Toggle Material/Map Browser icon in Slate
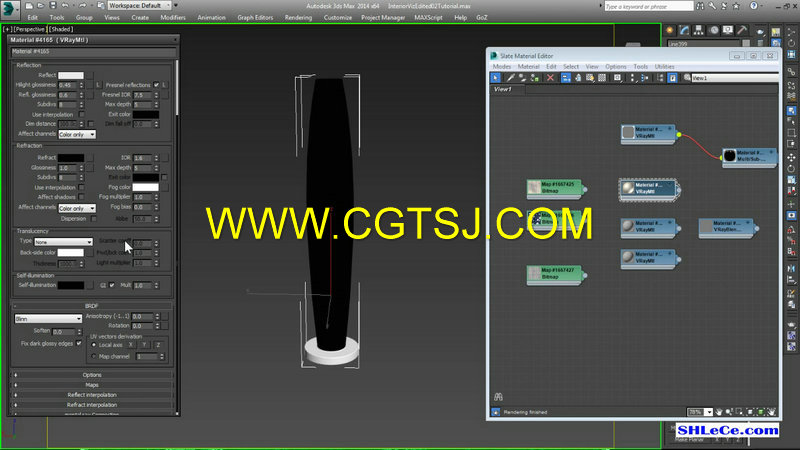Image resolution: width=800 pixels, height=450 pixels. tap(661, 78)
